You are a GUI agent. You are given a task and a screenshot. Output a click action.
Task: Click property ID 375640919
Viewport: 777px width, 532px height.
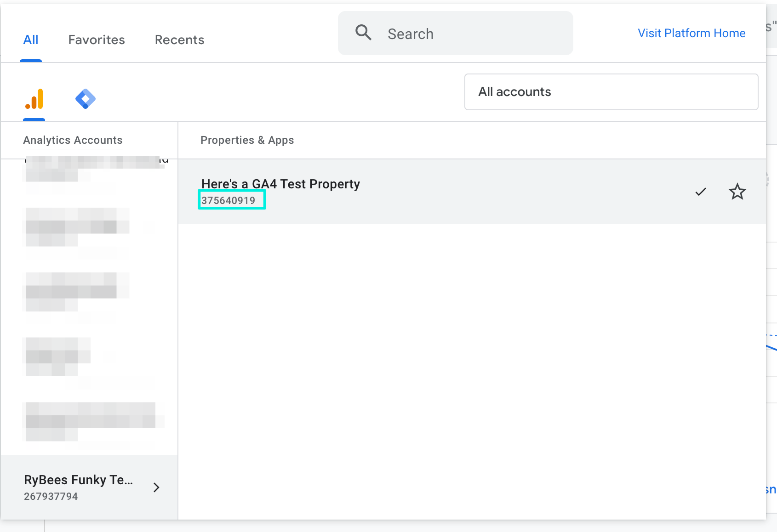tap(229, 200)
